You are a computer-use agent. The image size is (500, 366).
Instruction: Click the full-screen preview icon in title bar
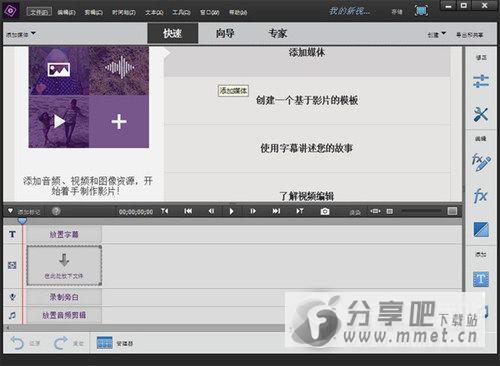pyautogui.click(x=422, y=11)
